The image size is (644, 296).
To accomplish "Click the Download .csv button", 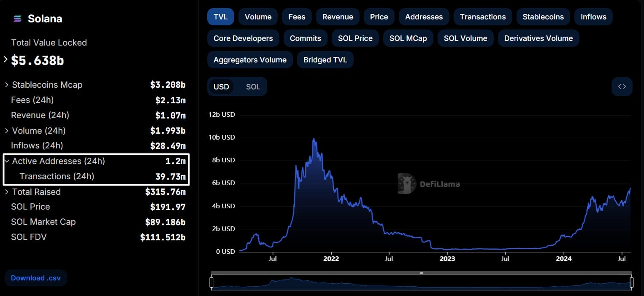I will point(36,278).
